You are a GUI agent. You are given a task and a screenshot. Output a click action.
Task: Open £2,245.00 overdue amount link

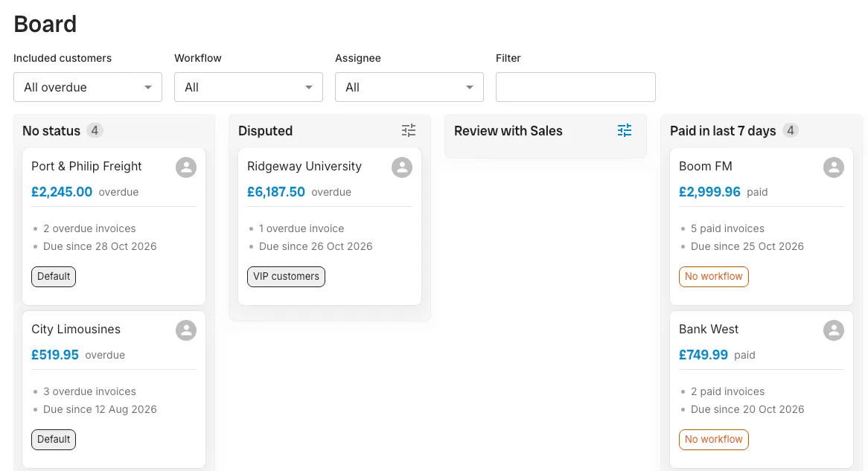pyautogui.click(x=62, y=192)
